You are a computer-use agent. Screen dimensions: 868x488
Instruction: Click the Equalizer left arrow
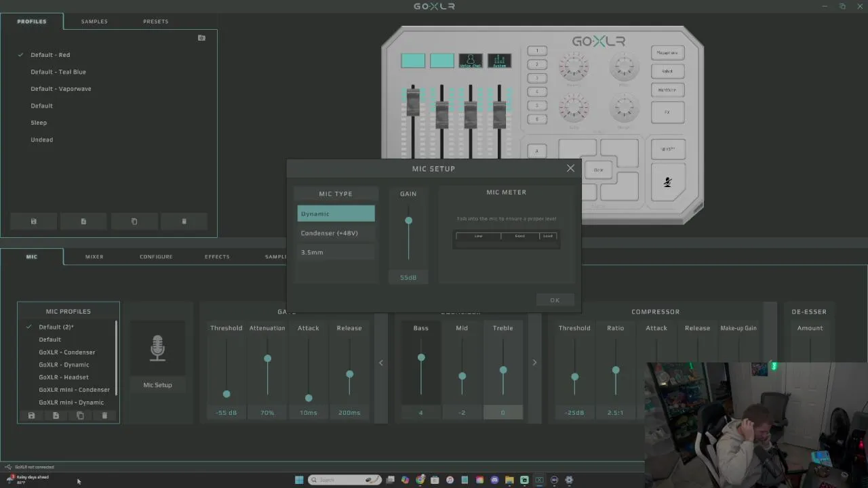pos(381,363)
